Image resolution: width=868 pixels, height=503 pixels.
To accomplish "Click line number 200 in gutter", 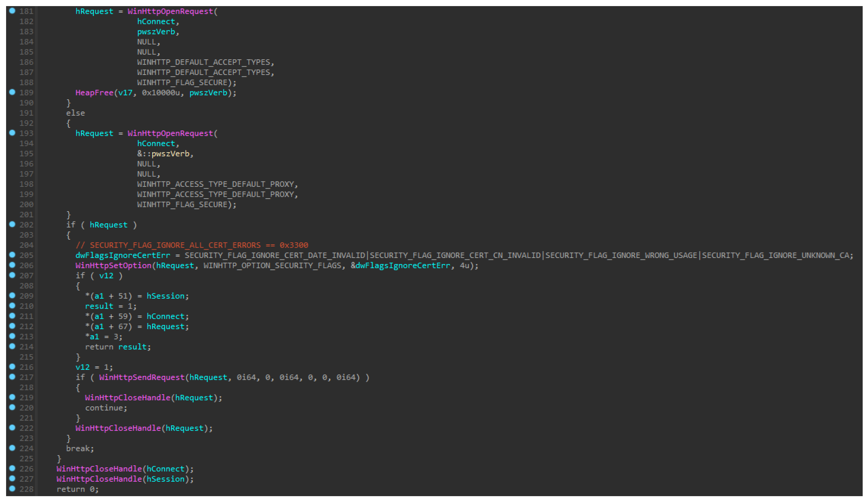I will [x=26, y=205].
